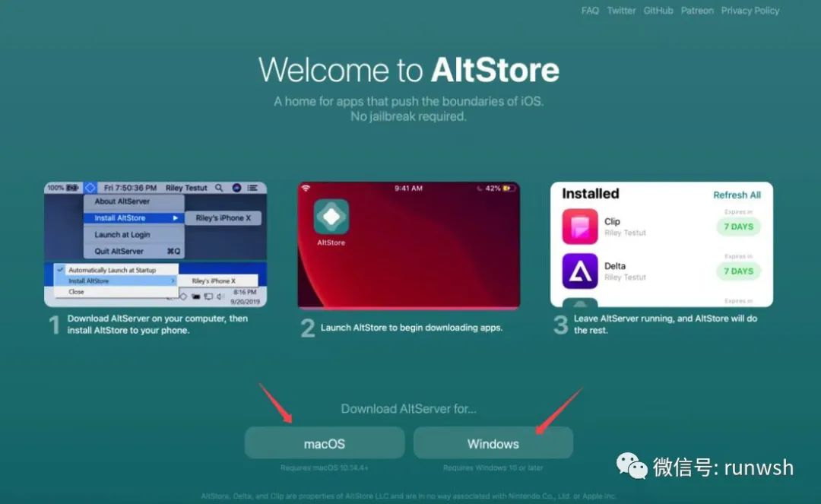
Task: Click the Spotlight search icon in menu bar
Action: [219, 187]
